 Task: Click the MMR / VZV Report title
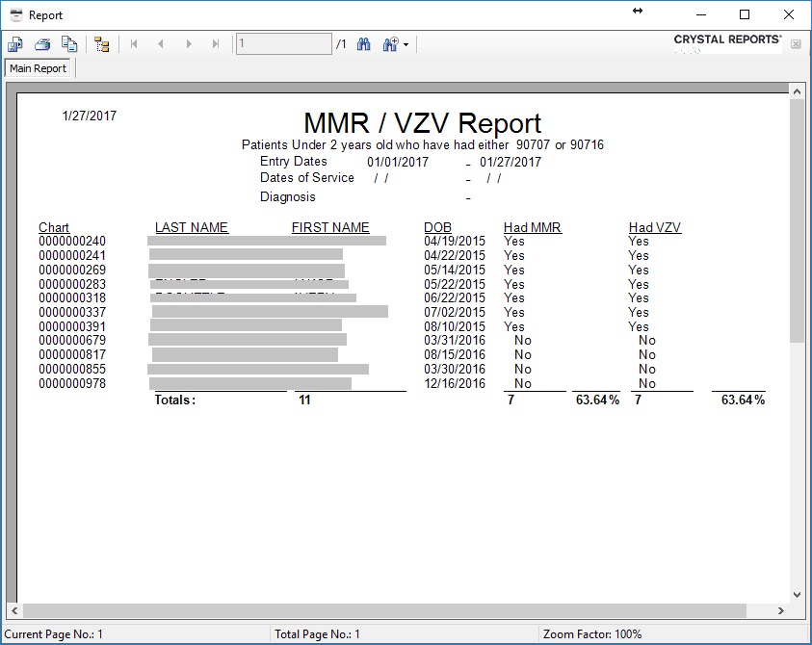422,123
